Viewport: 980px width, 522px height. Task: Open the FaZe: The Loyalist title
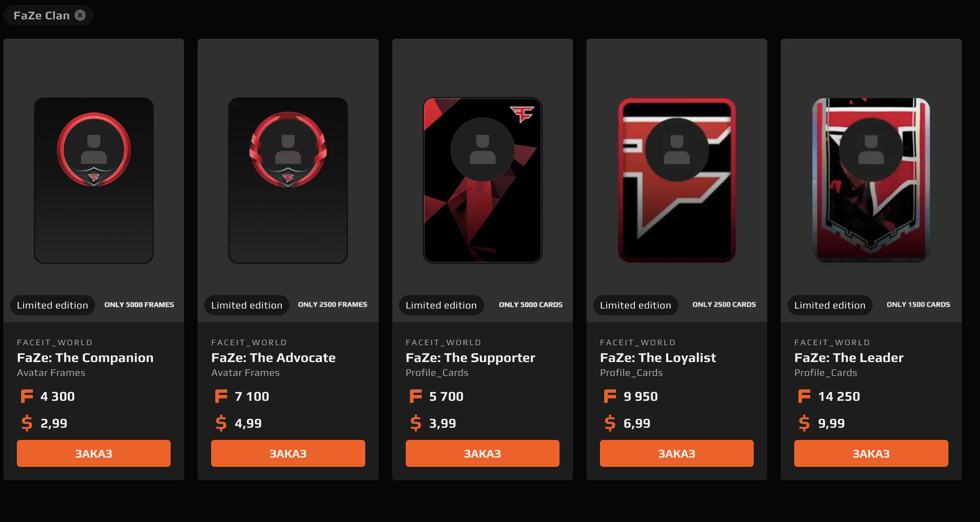coord(658,357)
